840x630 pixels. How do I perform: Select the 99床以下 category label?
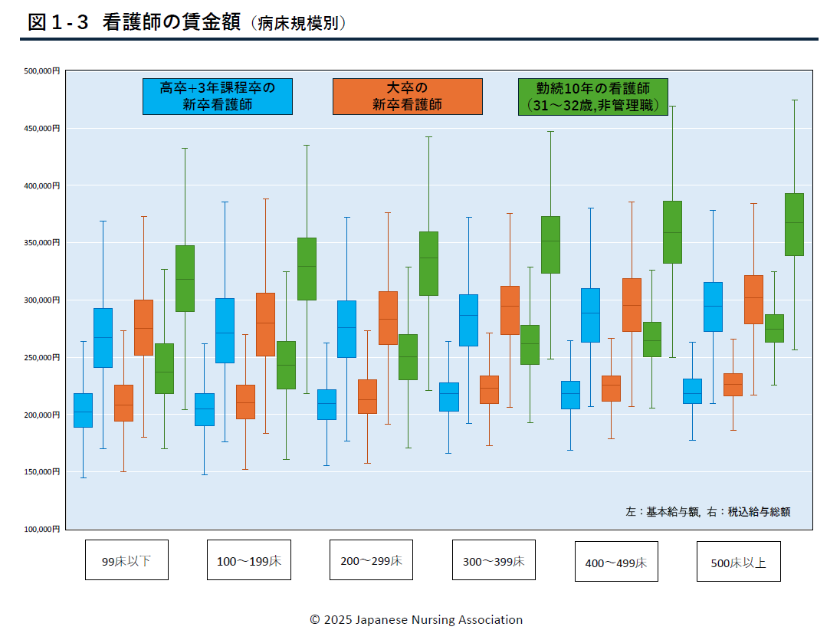tap(126, 560)
